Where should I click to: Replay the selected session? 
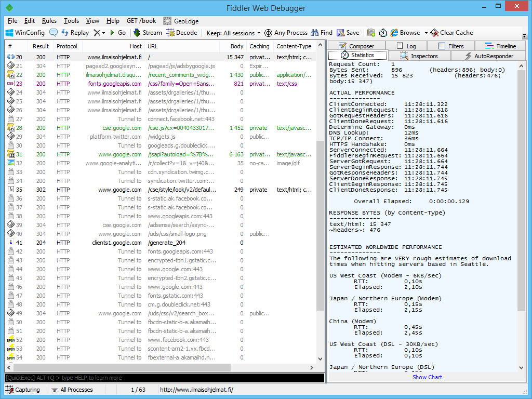[75, 33]
